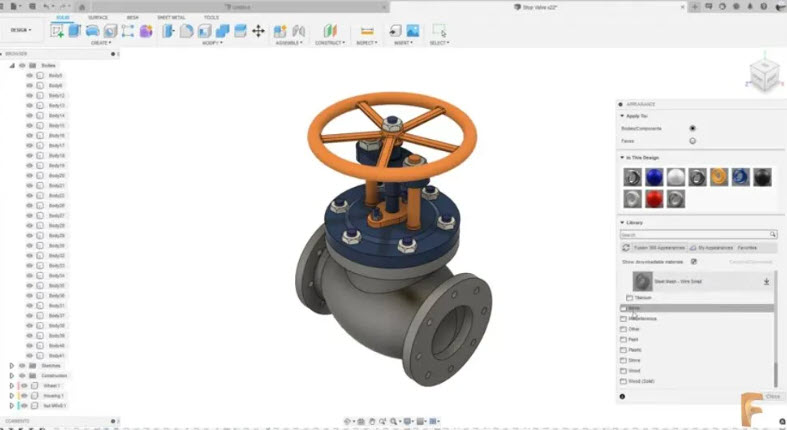
Task: Click the Insert image icon
Action: coord(412,32)
